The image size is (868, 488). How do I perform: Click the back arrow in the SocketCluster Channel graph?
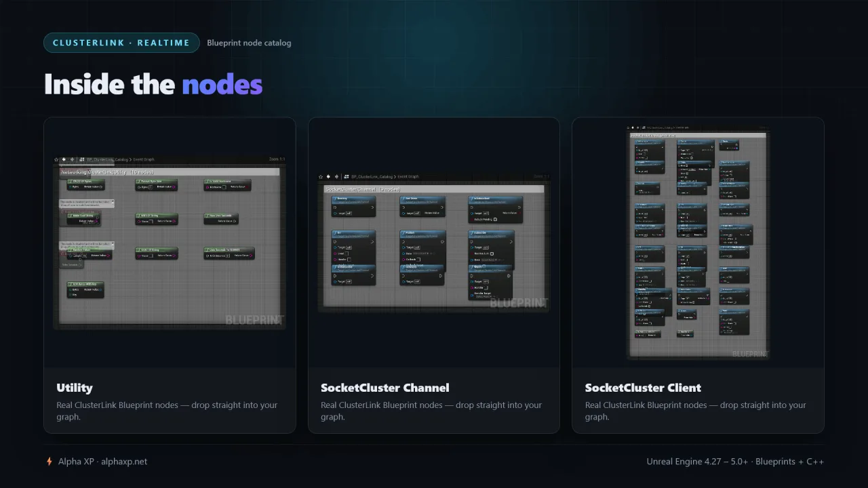tap(329, 176)
